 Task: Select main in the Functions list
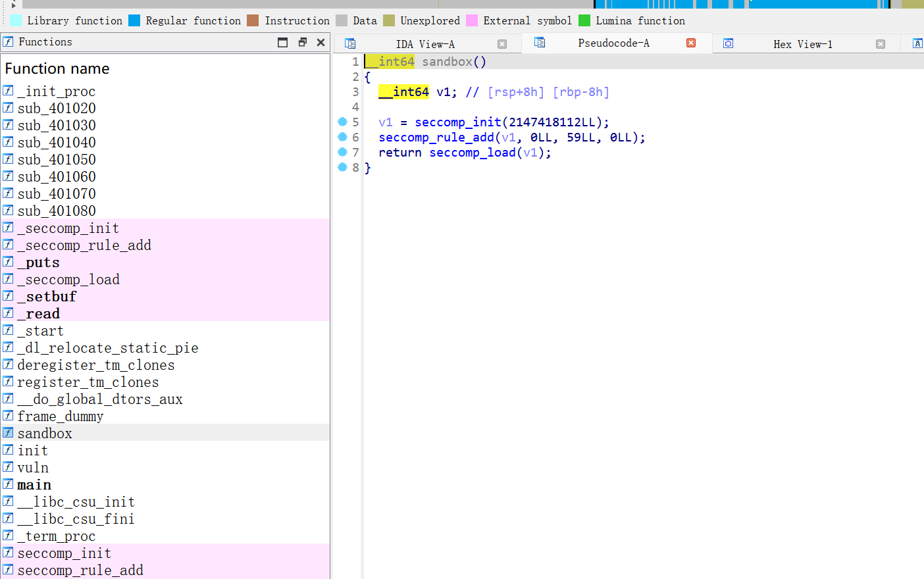[165, 484]
